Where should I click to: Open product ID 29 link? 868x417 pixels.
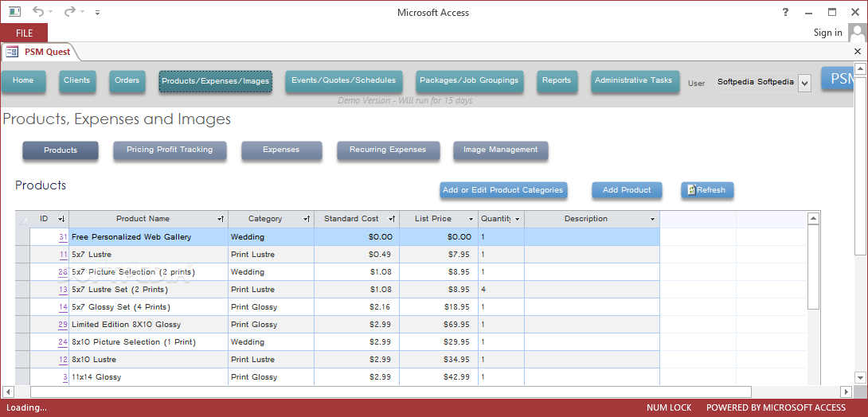[x=63, y=325]
